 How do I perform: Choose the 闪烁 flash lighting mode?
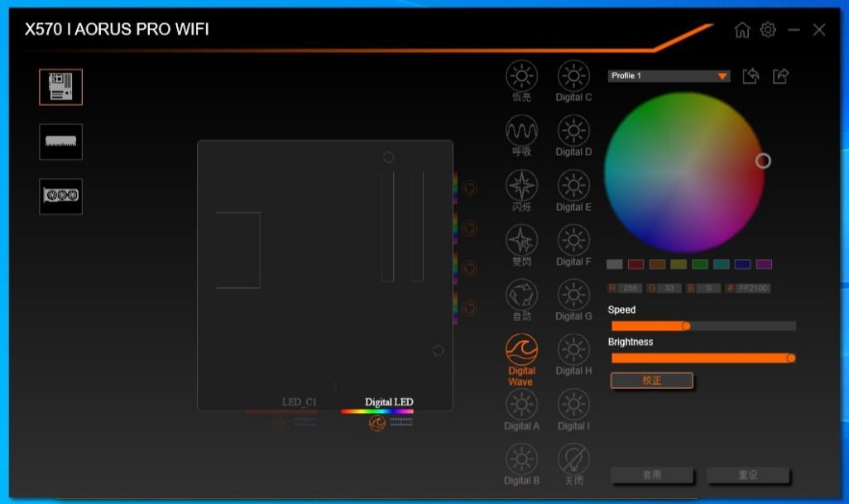coord(520,190)
